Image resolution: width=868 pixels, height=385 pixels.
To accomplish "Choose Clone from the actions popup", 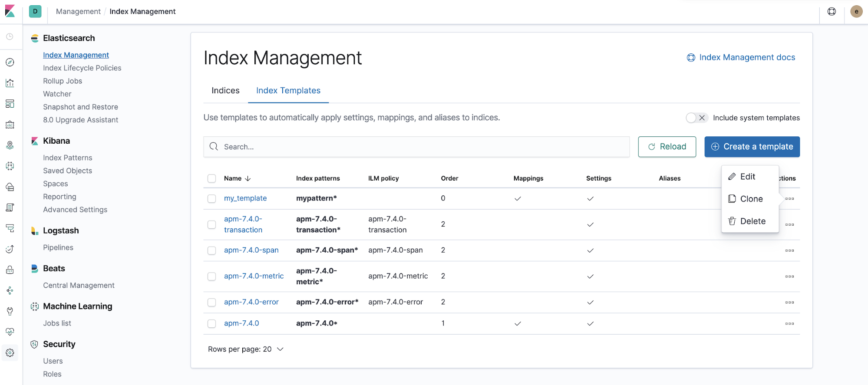I will (750, 199).
